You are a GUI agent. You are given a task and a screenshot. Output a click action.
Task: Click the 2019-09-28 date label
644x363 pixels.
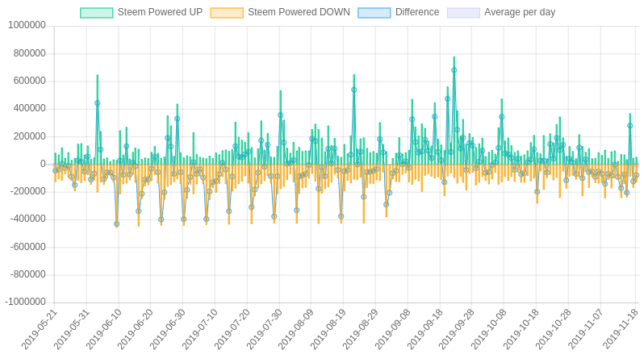456,329
